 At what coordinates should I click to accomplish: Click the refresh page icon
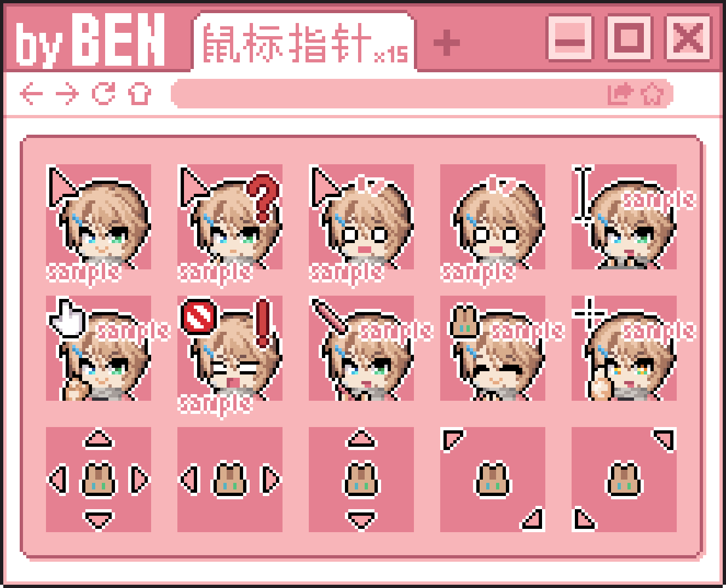pos(103,94)
